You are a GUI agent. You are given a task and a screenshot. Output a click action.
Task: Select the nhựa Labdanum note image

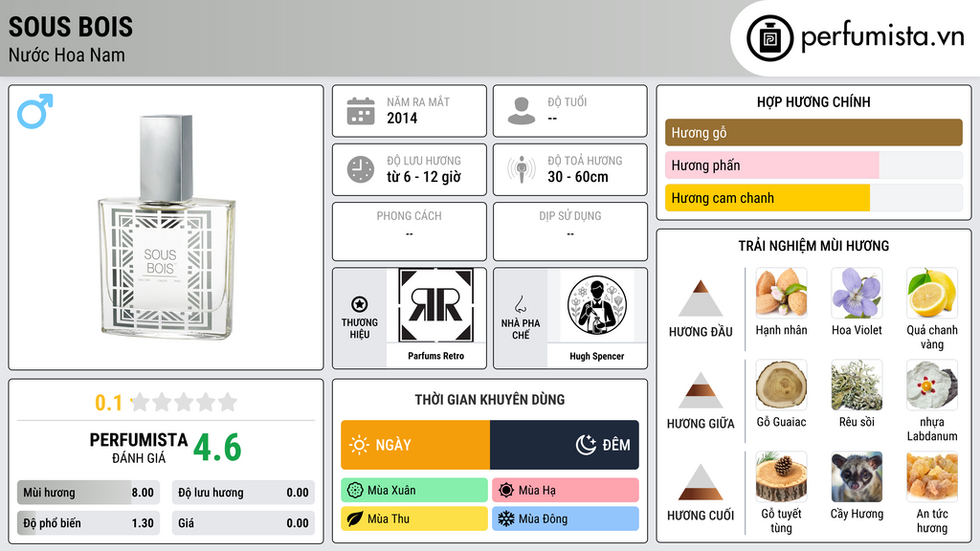pos(932,385)
